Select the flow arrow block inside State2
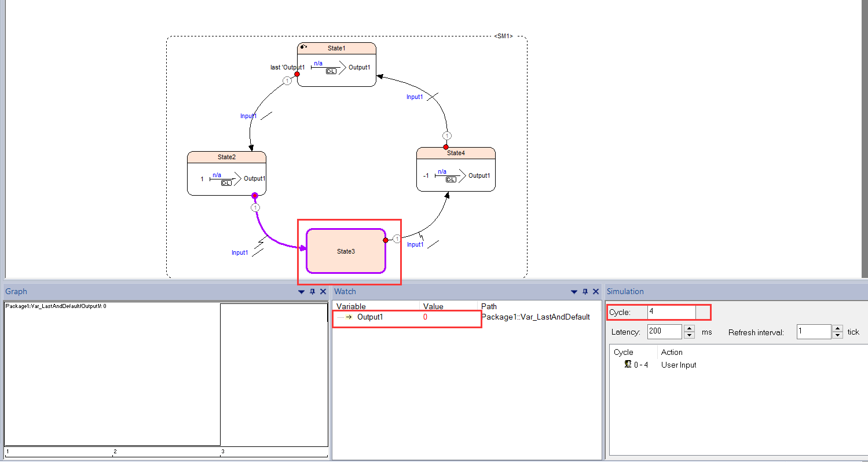Screen dimensions: 868x462 (x=226, y=179)
